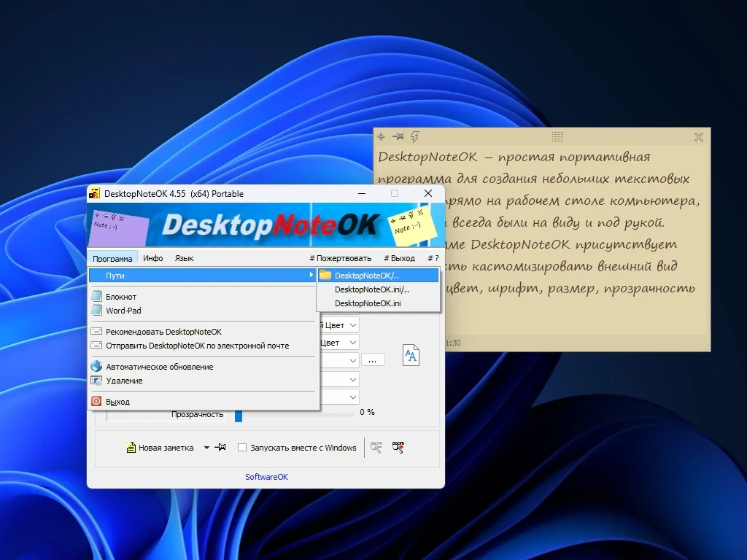Minimize the DesktopNoteOK window
The height and width of the screenshot is (560, 747).
pyautogui.click(x=362, y=193)
